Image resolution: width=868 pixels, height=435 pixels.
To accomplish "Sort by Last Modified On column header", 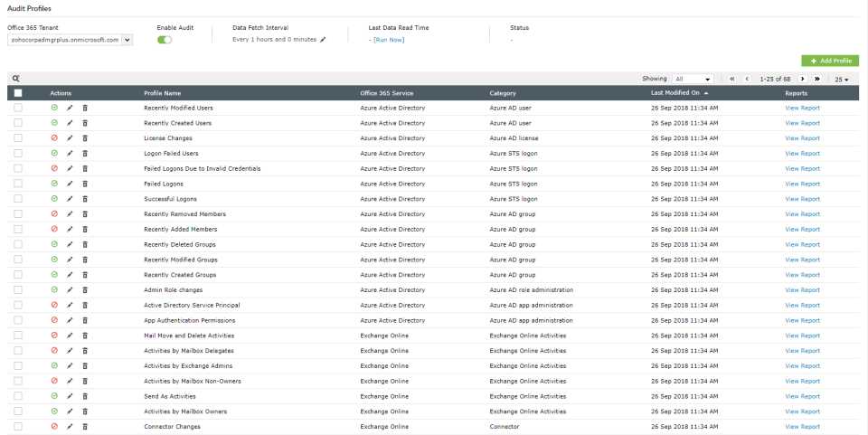I will click(x=675, y=93).
